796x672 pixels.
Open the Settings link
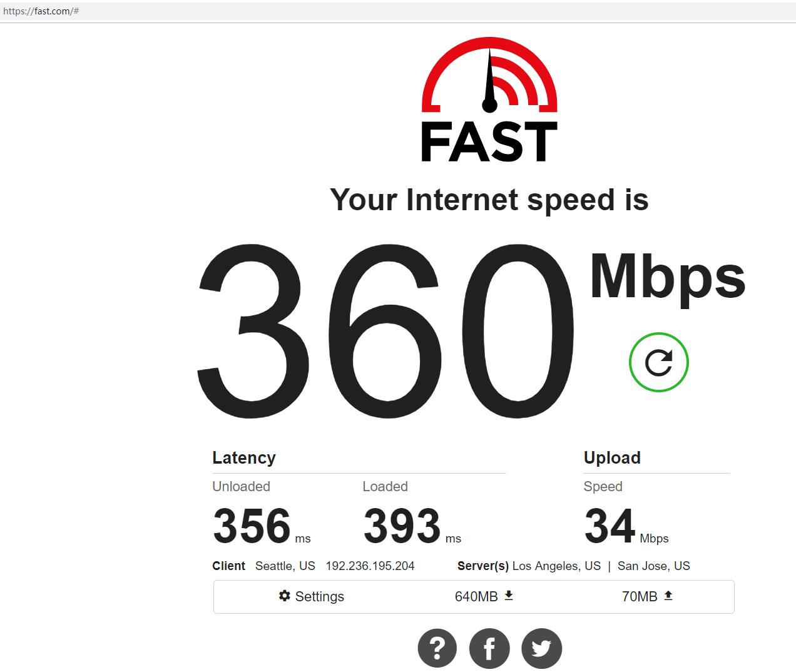coord(312,596)
